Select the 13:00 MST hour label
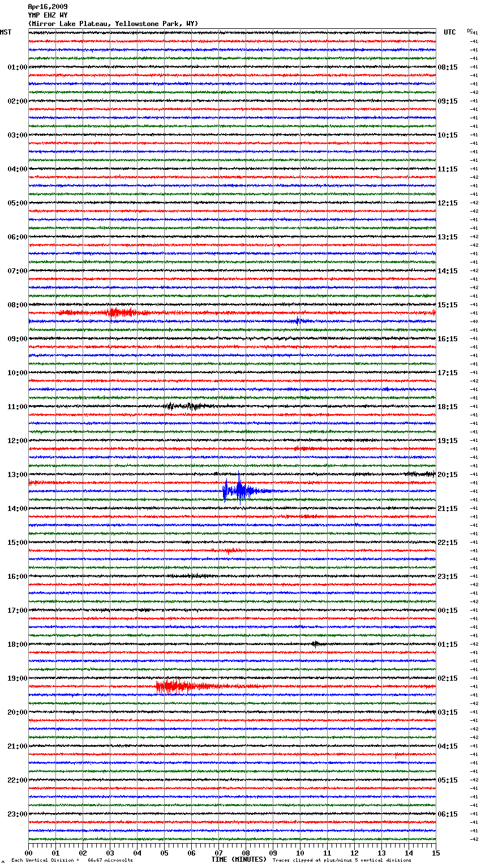The height and width of the screenshot is (868, 481). (18, 475)
